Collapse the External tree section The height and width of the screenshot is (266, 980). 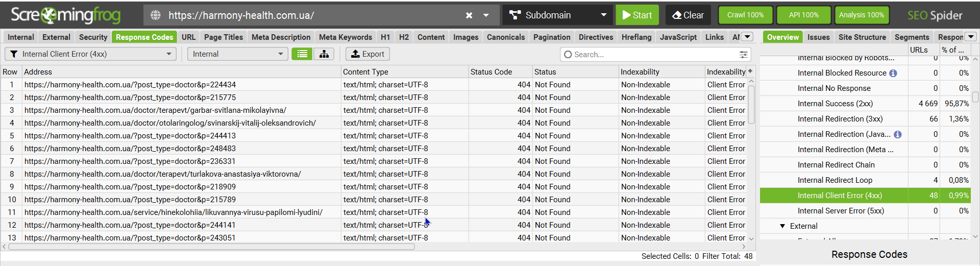click(x=782, y=226)
